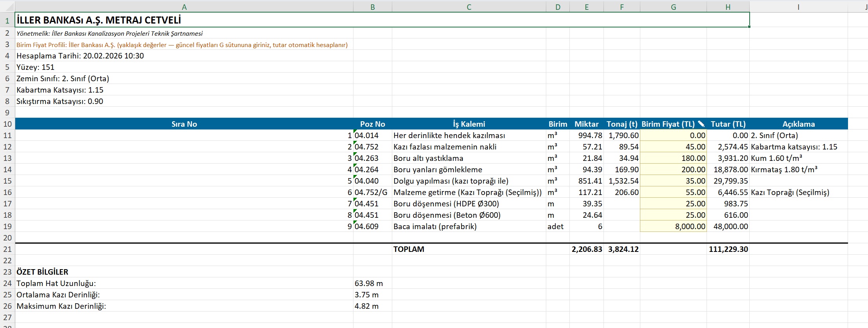Select the ÖZET BİLGİLER heading cell
Screen dimensions: 868x328
pos(184,272)
